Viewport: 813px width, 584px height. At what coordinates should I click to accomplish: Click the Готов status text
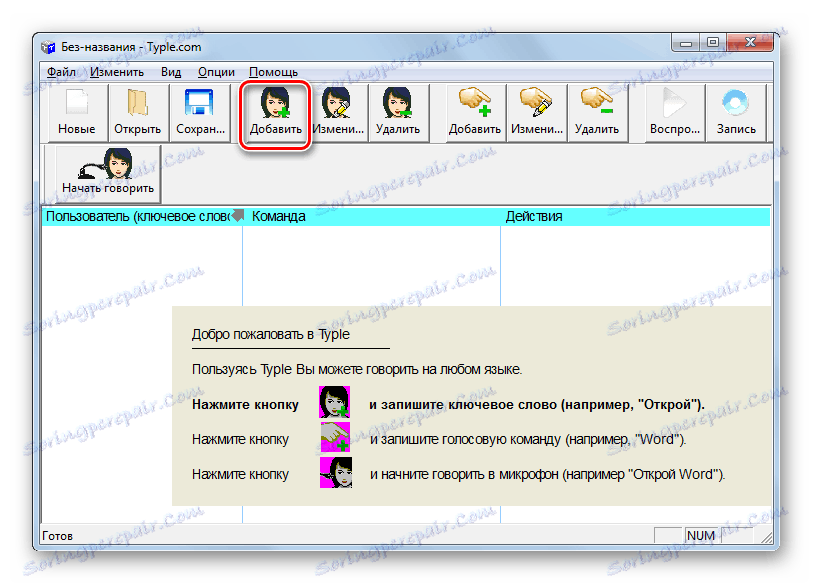click(58, 536)
